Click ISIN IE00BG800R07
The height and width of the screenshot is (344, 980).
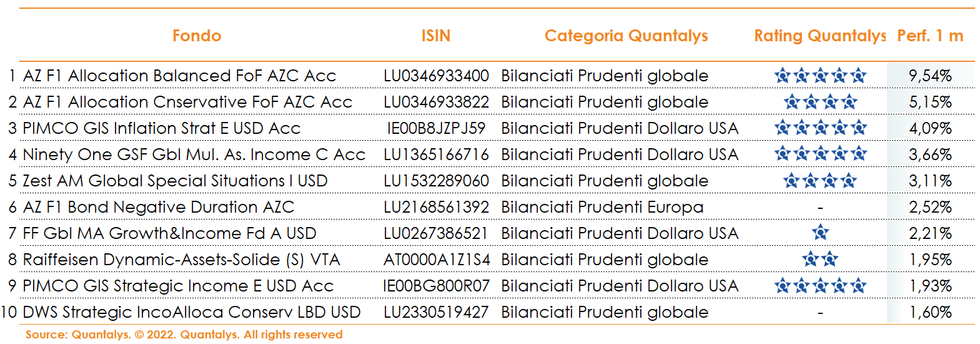[436, 286]
